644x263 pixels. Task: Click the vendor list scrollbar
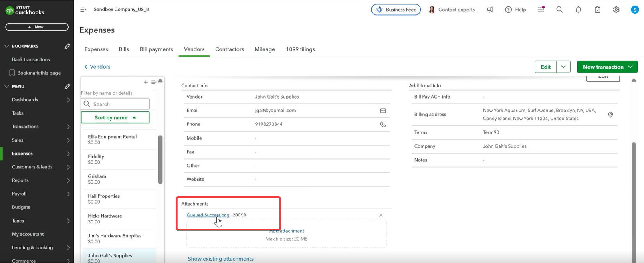pos(160,160)
